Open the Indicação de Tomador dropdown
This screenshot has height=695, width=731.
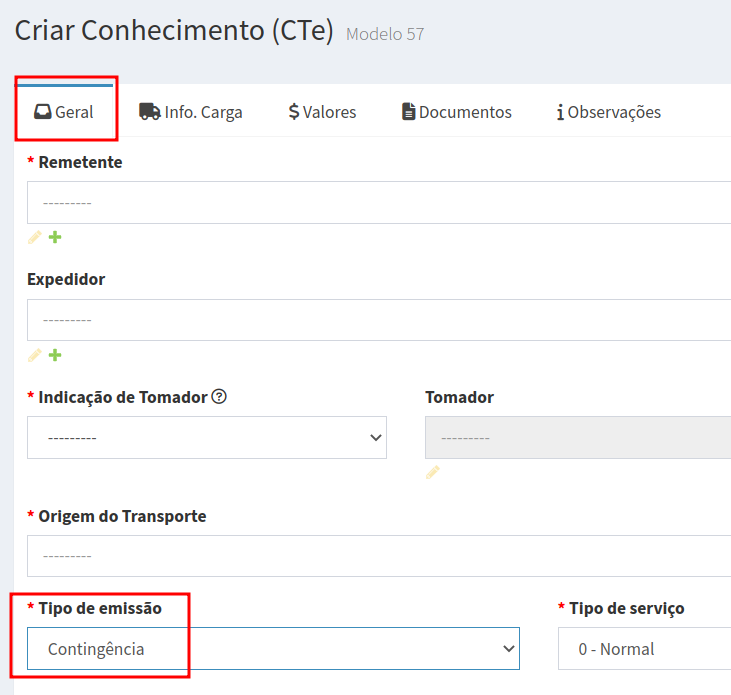click(x=207, y=438)
